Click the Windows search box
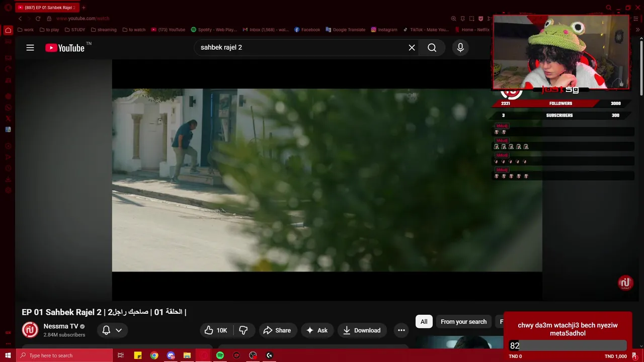 [64, 355]
